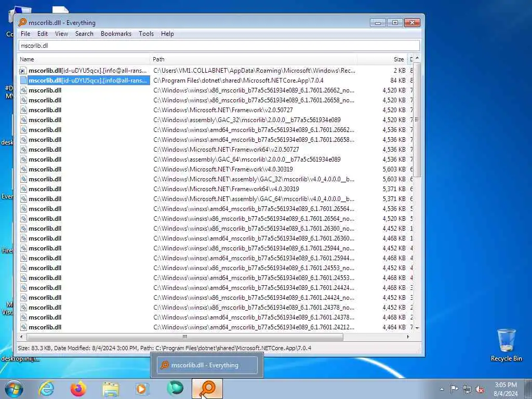532x399 pixels.
Task: Click the mscorlib.dll - Everything taskbar preview thumbnail
Action: (207, 365)
